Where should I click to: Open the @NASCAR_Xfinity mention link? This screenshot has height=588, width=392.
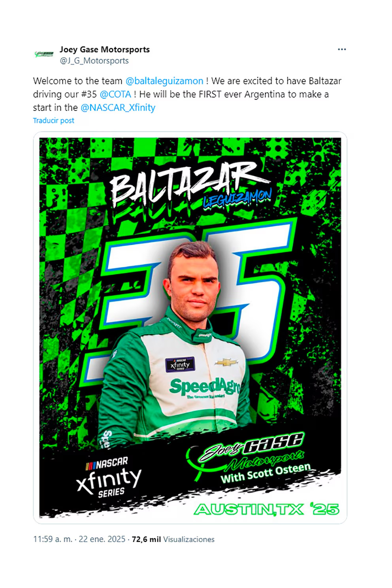[118, 107]
